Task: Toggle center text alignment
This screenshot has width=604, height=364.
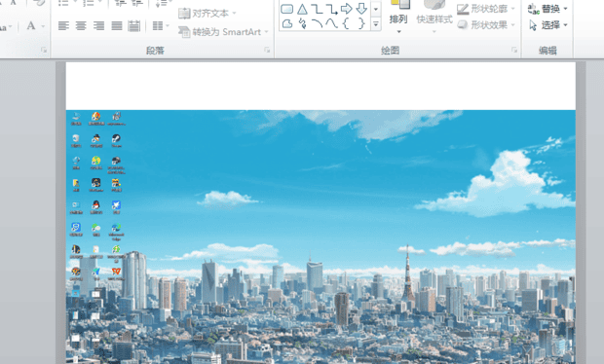Action: coord(81,25)
